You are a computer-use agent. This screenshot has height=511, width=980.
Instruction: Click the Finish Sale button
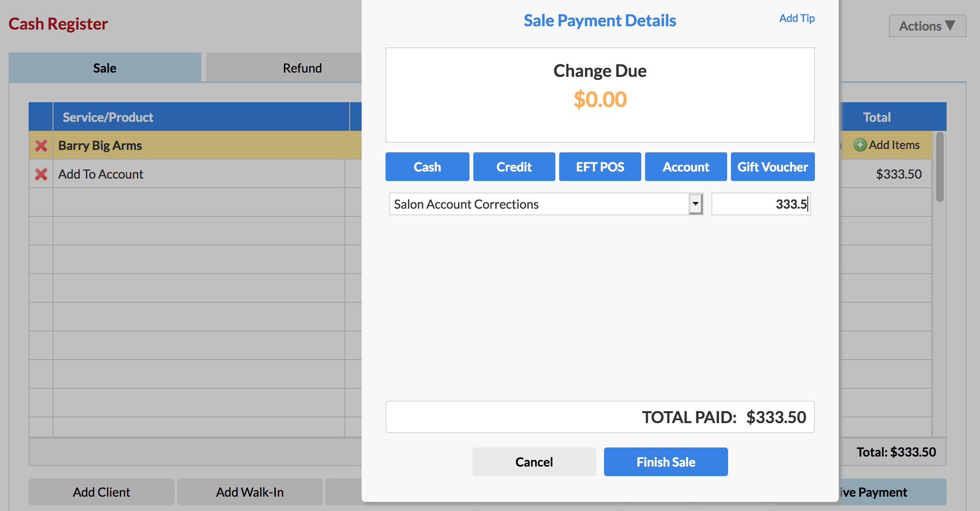666,462
